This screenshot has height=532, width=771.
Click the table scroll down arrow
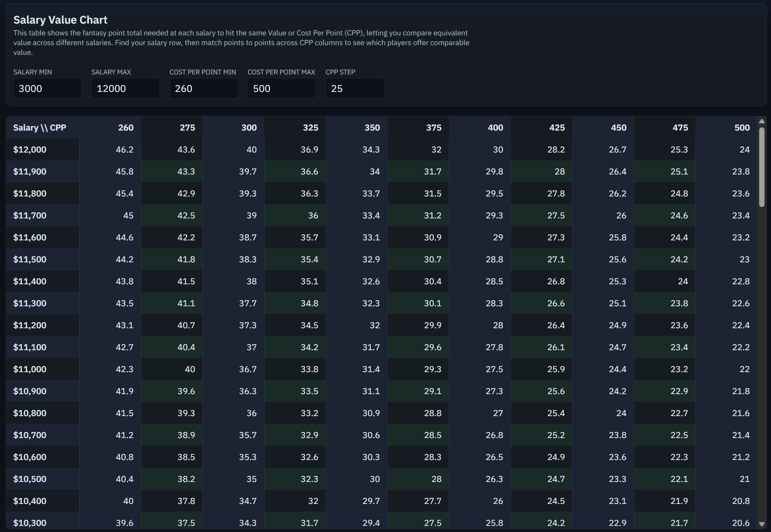762,524
